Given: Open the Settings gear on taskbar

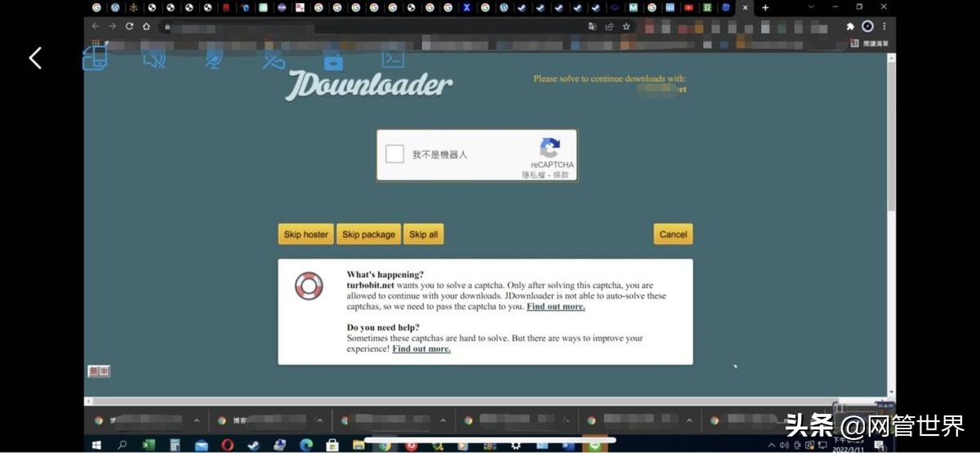Looking at the screenshot, I should [x=515, y=445].
